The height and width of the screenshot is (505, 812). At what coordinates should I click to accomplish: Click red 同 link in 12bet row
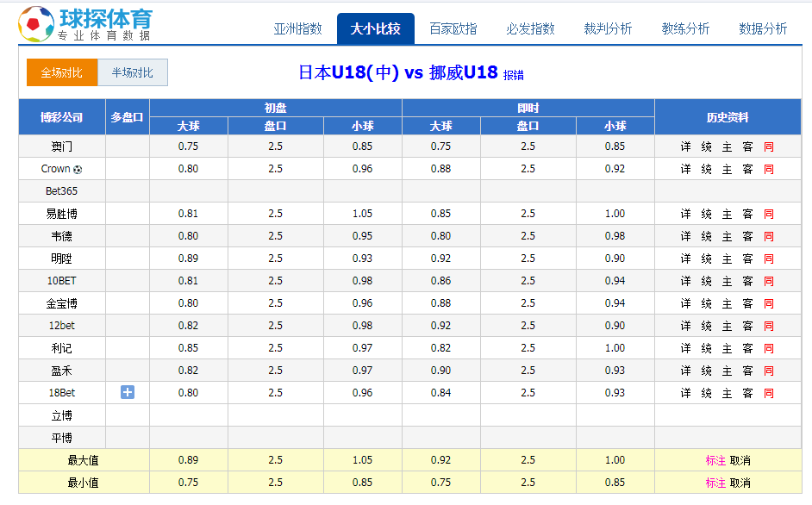pyautogui.click(x=769, y=326)
